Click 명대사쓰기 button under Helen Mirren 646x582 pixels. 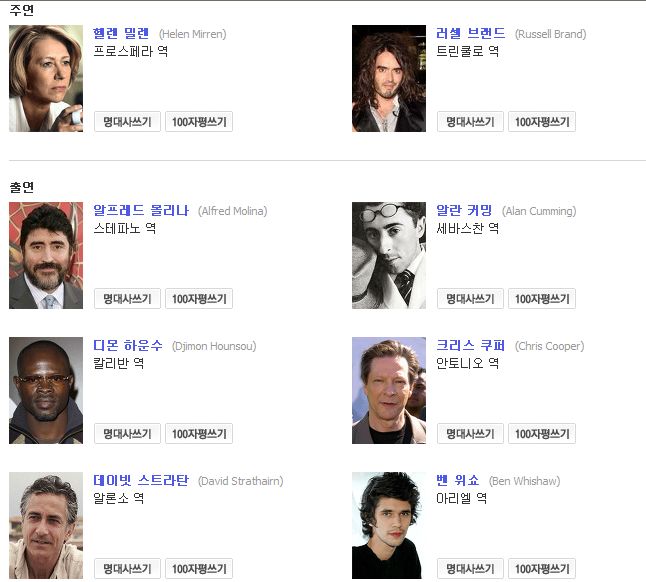click(x=127, y=122)
